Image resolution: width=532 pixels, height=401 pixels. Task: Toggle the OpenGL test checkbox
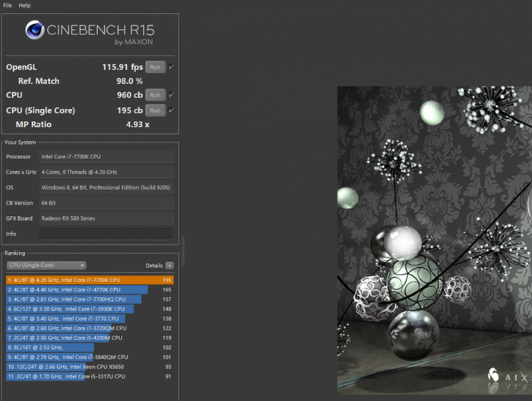click(171, 67)
